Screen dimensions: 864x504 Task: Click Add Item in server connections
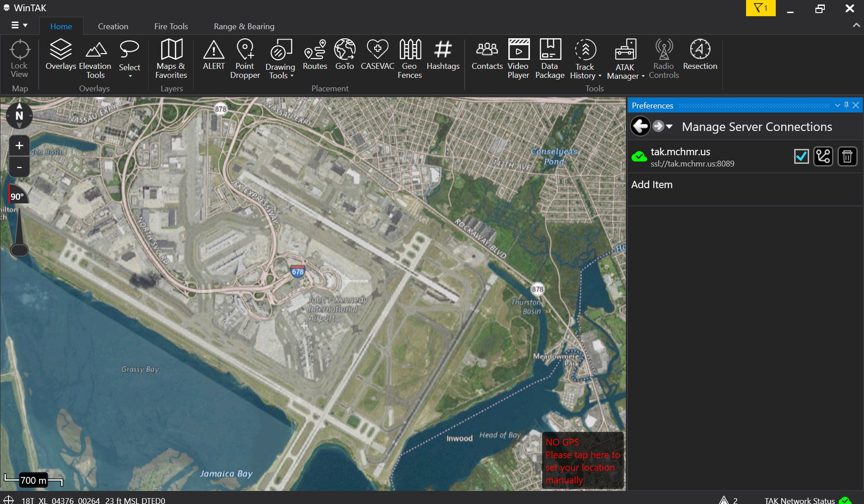click(x=651, y=184)
